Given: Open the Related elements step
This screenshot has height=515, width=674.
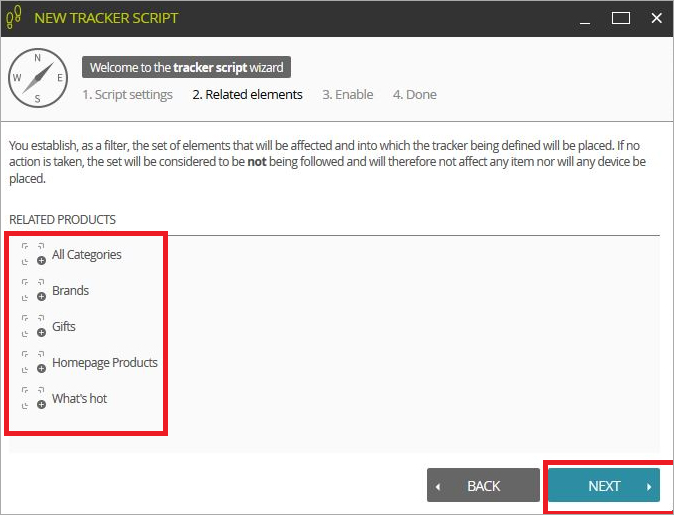Looking at the screenshot, I should click(x=247, y=95).
